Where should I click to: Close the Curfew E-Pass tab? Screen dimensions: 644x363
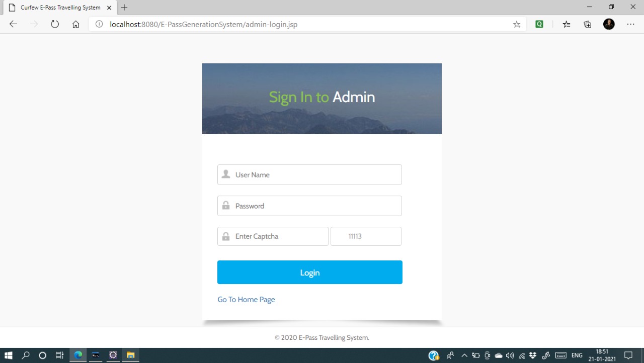(109, 8)
